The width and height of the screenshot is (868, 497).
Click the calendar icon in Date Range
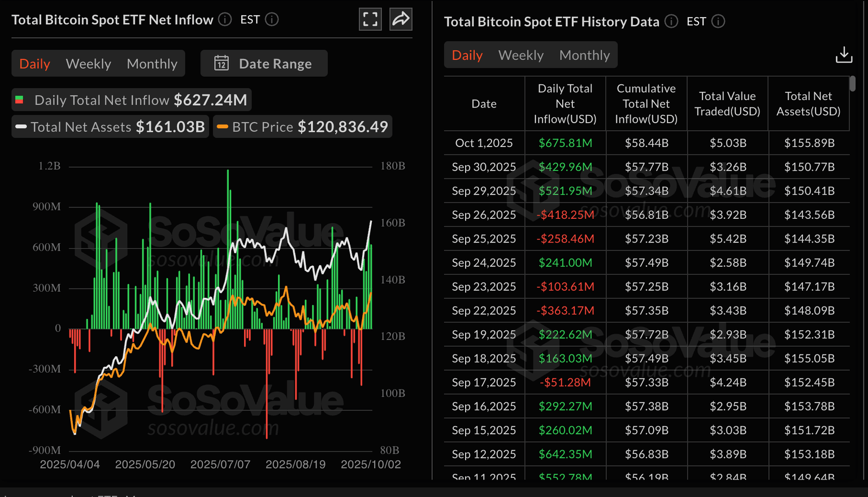[x=222, y=63]
